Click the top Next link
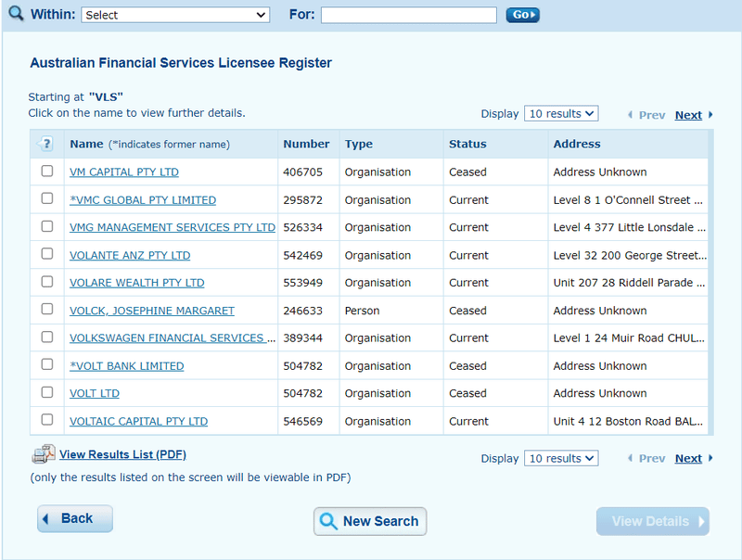The image size is (742, 560). click(x=688, y=115)
